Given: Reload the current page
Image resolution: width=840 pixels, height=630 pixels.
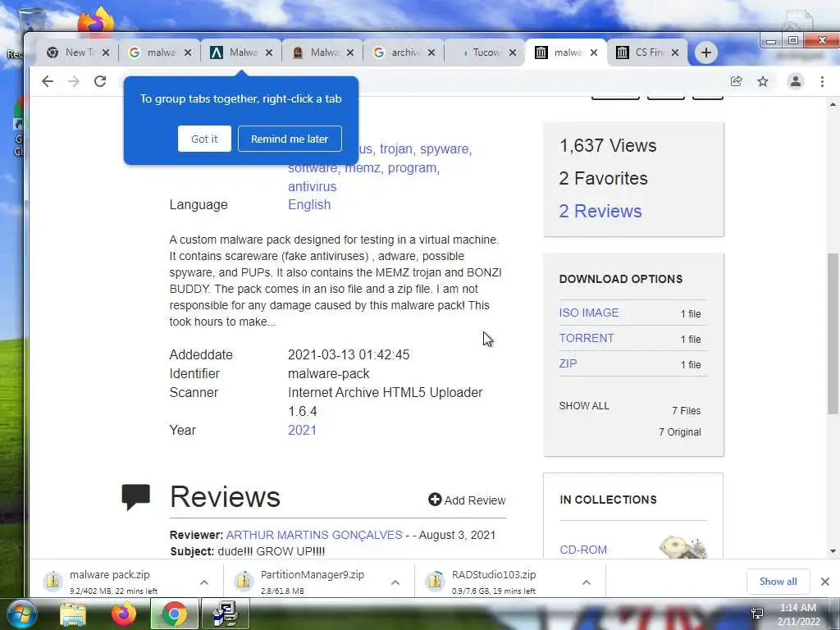Looking at the screenshot, I should coord(100,81).
